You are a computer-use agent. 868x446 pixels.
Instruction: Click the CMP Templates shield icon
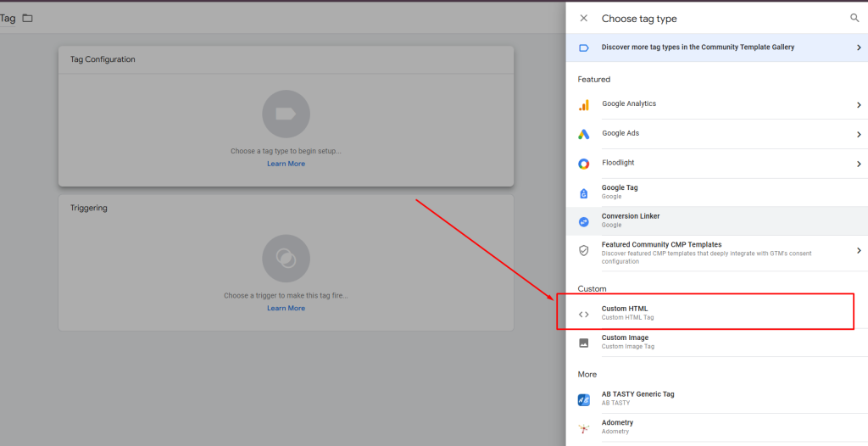pyautogui.click(x=583, y=250)
